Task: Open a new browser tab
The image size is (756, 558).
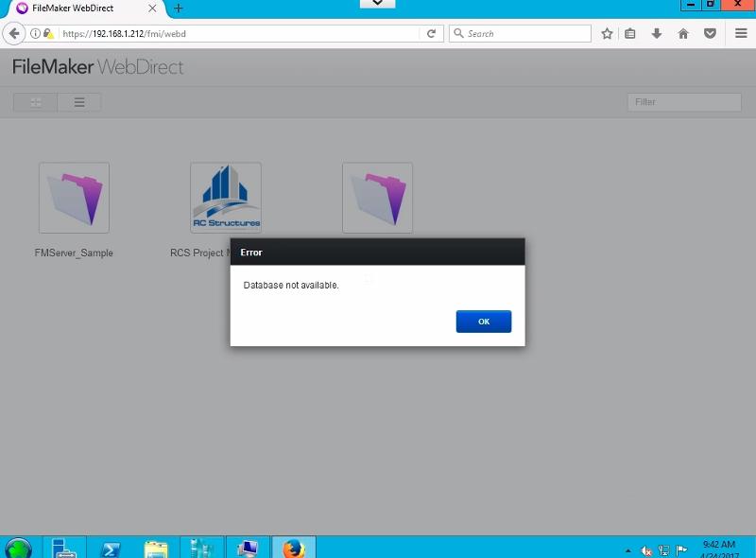Action: pos(179,9)
